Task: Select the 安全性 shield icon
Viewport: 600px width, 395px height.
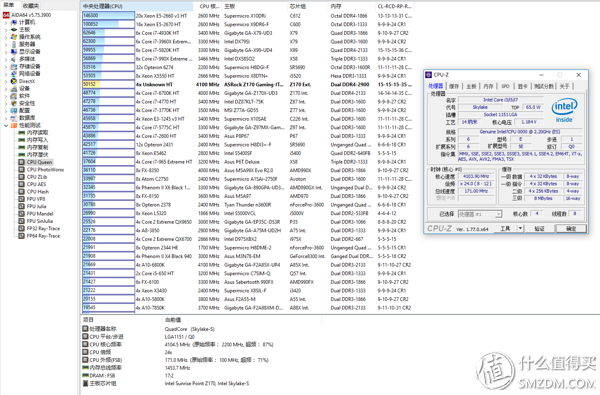Action: pos(14,103)
